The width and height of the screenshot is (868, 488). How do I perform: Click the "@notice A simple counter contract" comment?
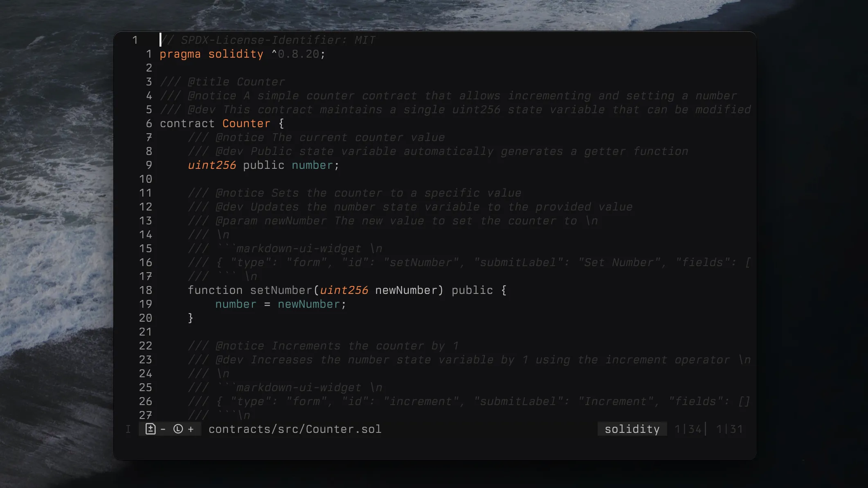click(x=448, y=96)
